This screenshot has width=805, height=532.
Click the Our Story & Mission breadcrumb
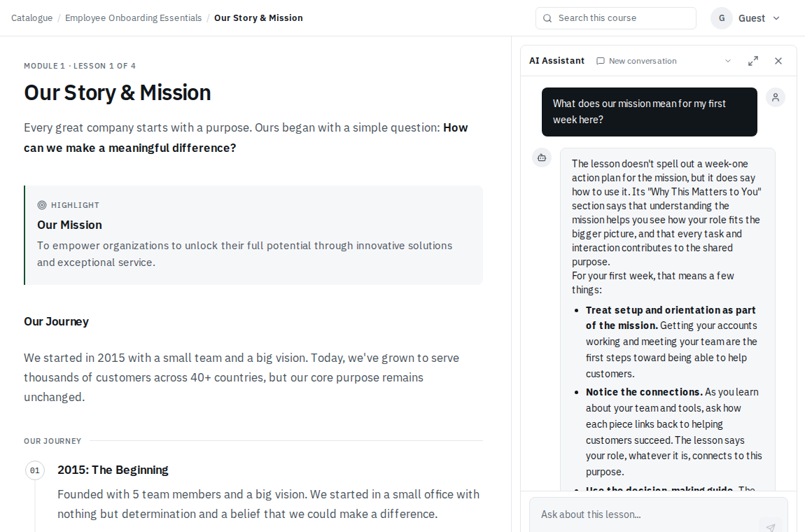tap(258, 18)
